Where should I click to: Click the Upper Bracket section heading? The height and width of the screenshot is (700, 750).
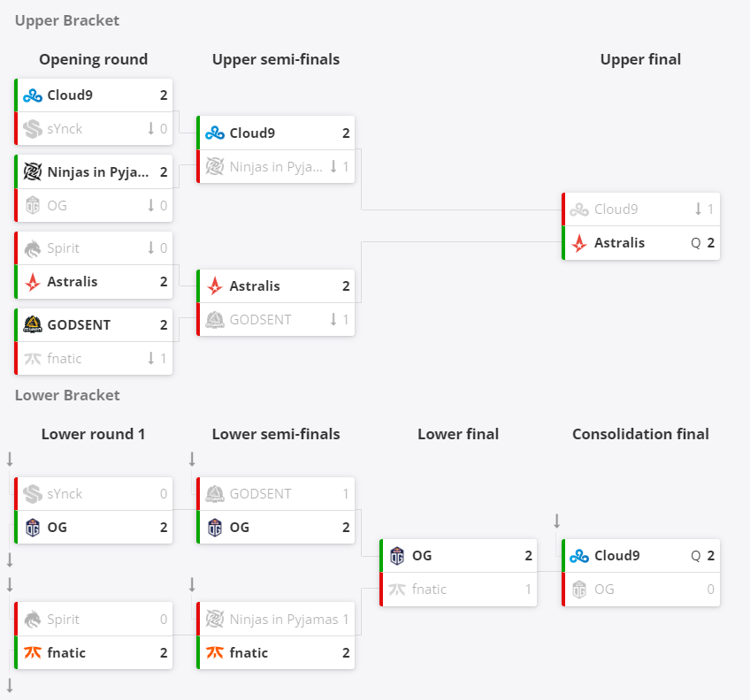67,20
